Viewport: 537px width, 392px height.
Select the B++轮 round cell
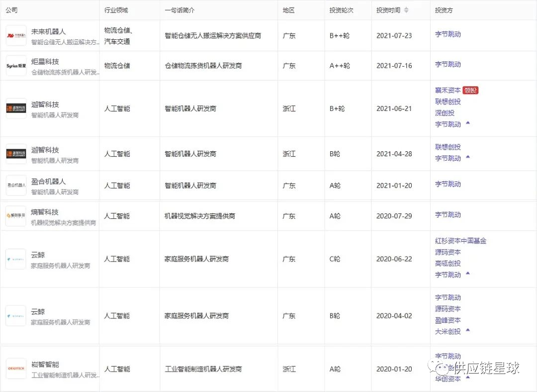340,36
